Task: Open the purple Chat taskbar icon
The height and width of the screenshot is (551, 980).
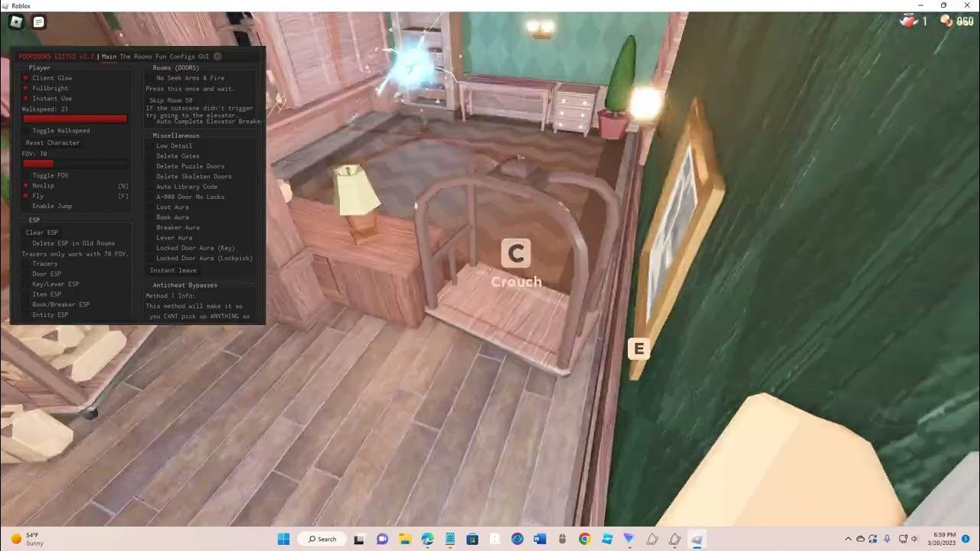Action: pos(381,539)
